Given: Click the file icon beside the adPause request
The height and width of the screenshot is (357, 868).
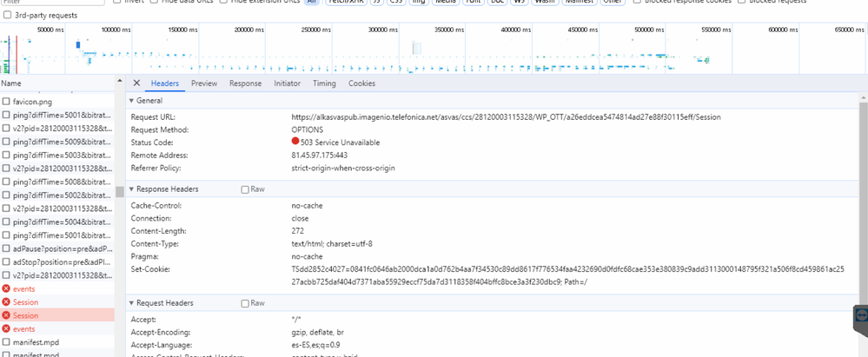Looking at the screenshot, I should coord(6,248).
